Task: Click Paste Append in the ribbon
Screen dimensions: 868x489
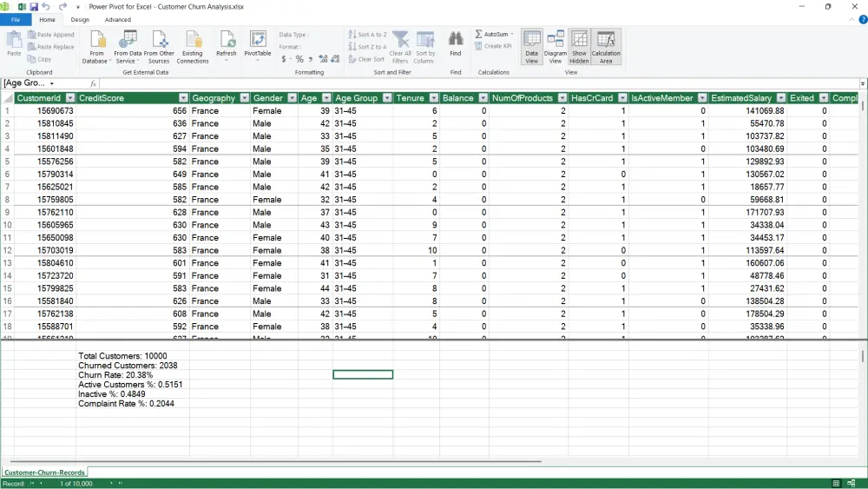Action: pyautogui.click(x=51, y=35)
